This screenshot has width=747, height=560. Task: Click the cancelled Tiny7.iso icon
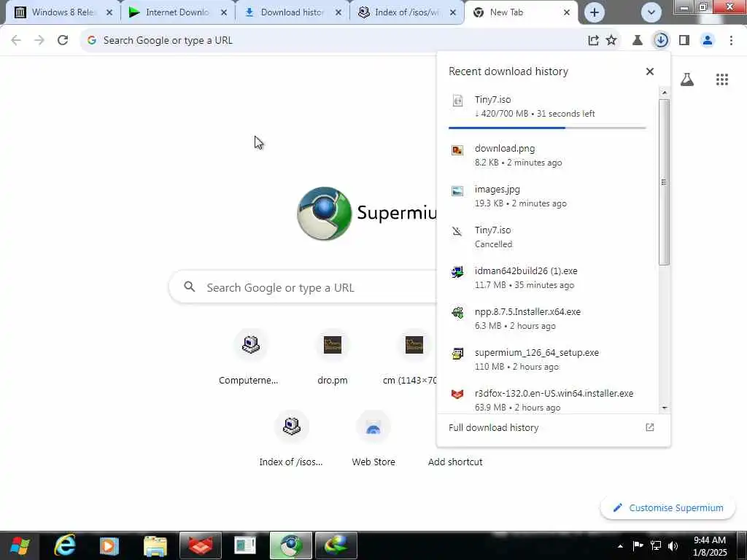457,231
